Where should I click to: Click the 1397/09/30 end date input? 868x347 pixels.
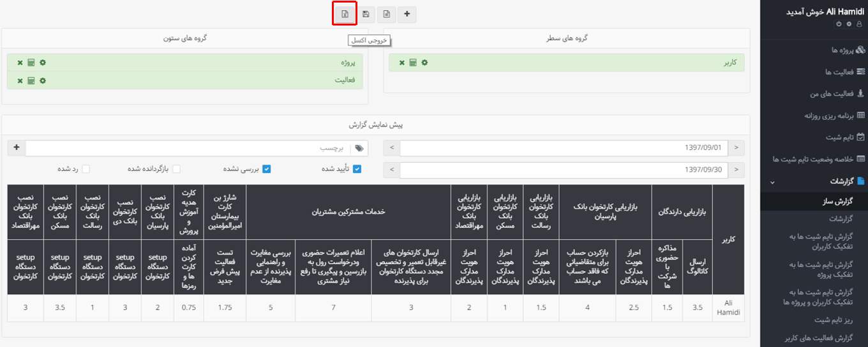pos(564,170)
